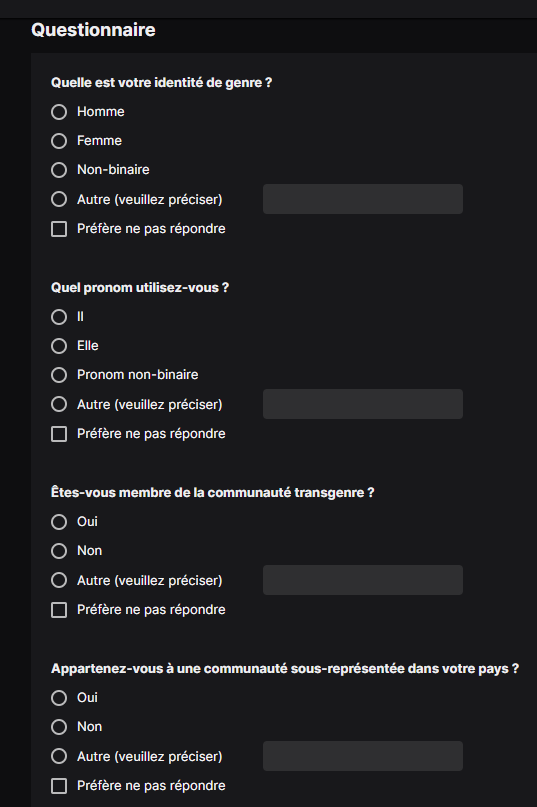Click the pronoun Autre text field
The width and height of the screenshot is (537, 807).
pos(363,404)
